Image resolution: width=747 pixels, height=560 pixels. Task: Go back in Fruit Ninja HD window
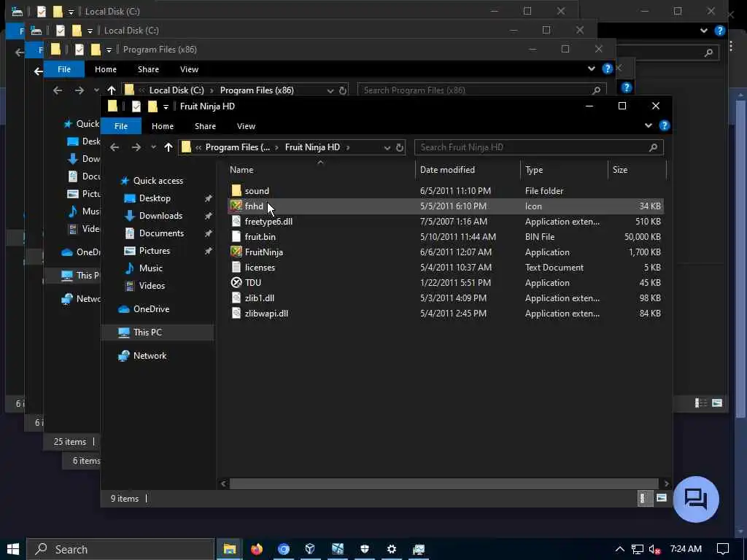point(115,147)
